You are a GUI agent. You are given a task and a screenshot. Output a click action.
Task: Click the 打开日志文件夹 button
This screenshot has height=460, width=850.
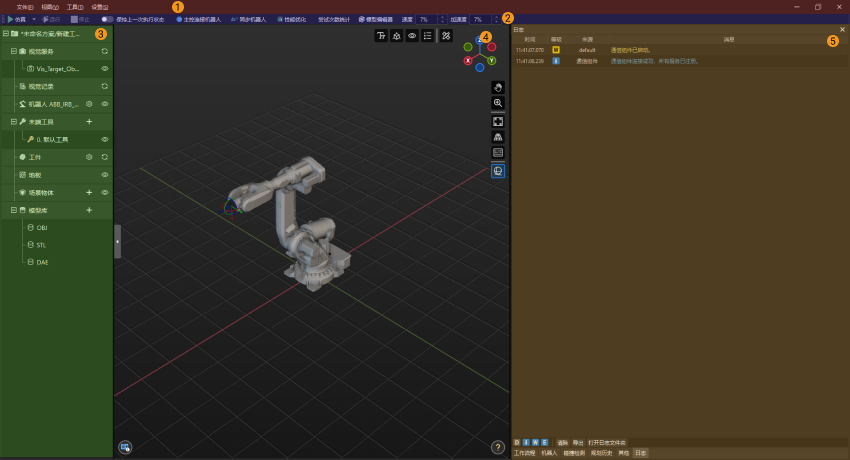coord(607,442)
